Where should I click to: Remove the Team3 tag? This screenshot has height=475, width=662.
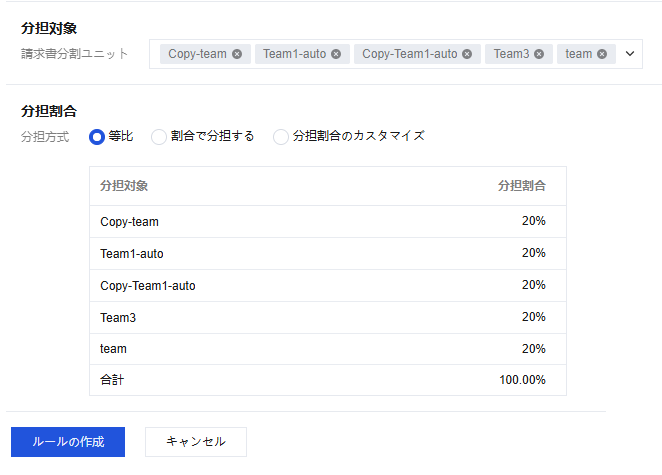(538, 54)
